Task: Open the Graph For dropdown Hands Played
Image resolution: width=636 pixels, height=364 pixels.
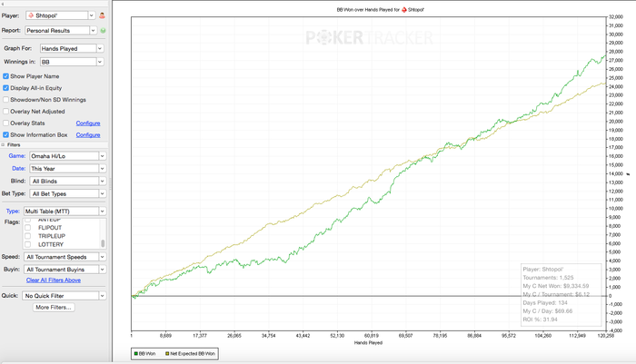Action: tap(72, 48)
